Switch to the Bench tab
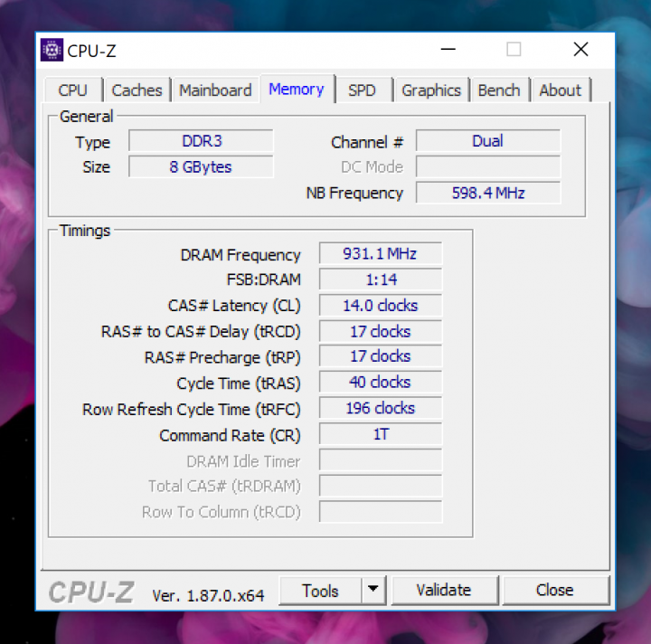The width and height of the screenshot is (651, 644). tap(499, 90)
